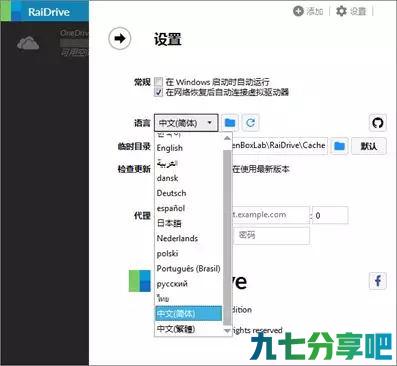Screen dimensions: 397x366
Task: Click the proxy password field (密码)
Action: (271, 235)
